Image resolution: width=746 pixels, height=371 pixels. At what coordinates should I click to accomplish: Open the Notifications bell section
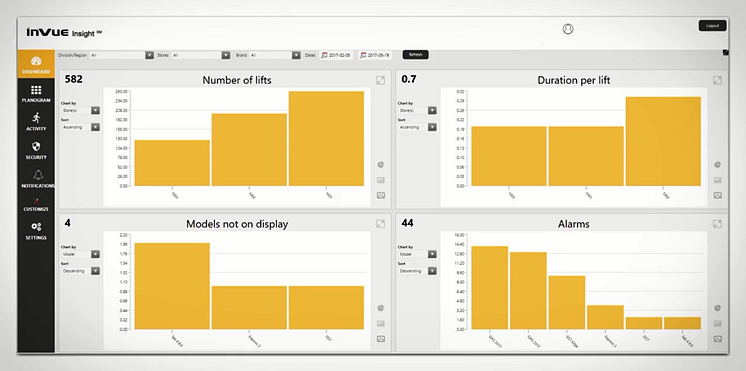tap(38, 179)
